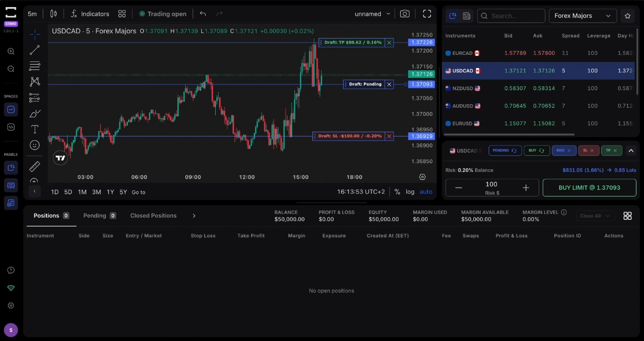Screen dimensions: 644x341
Task: Add instrument to favorites with star icon
Action: click(x=628, y=16)
